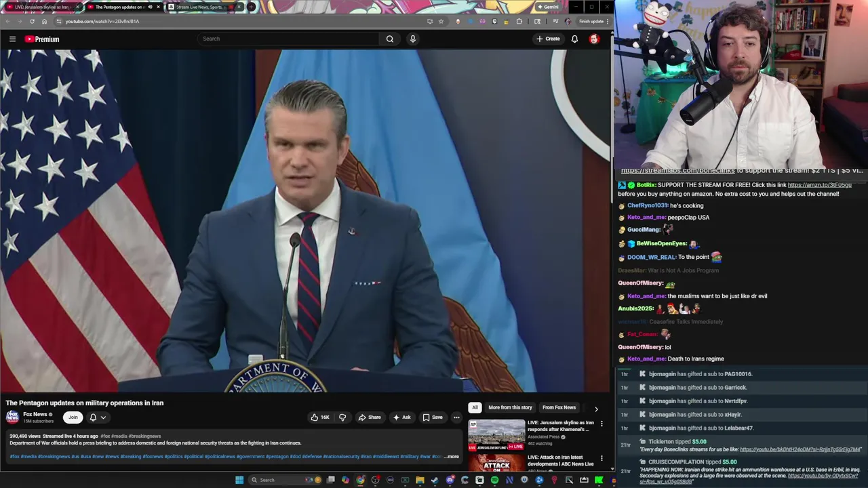Open File Explorer from the taskbar
The image size is (868, 488).
point(420,480)
